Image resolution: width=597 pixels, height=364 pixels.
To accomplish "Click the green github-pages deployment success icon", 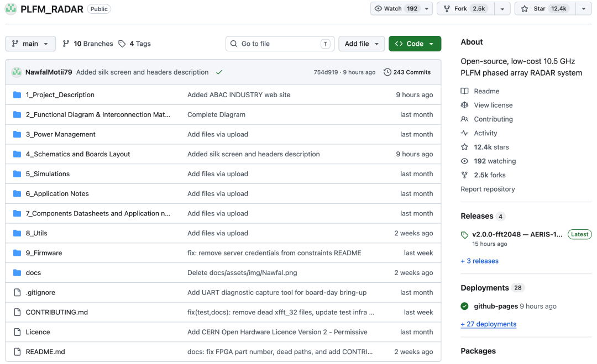I will pyautogui.click(x=464, y=306).
